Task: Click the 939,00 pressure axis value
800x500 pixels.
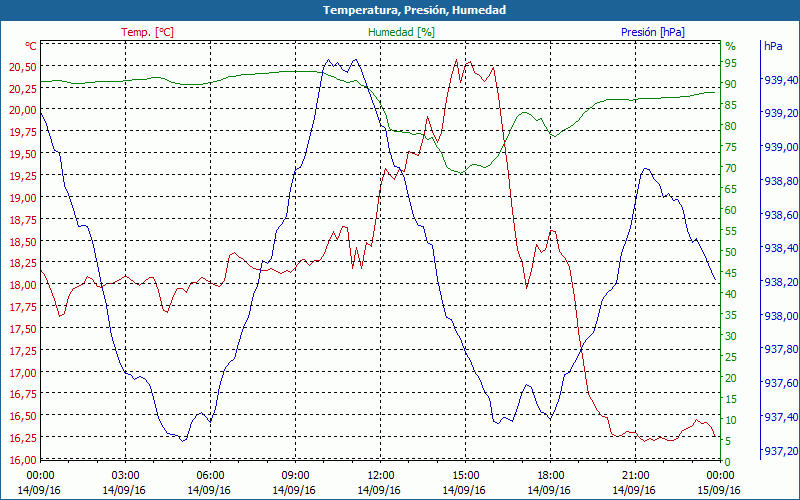Action: tap(779, 147)
